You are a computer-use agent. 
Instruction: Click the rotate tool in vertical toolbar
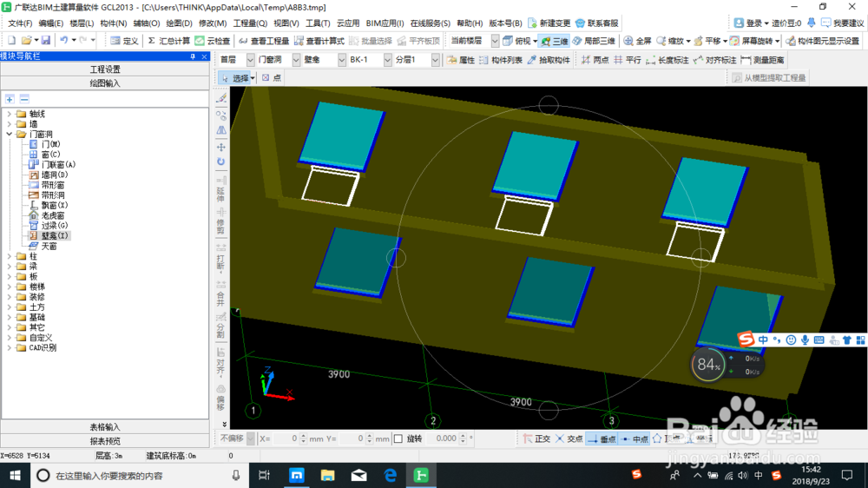point(220,162)
